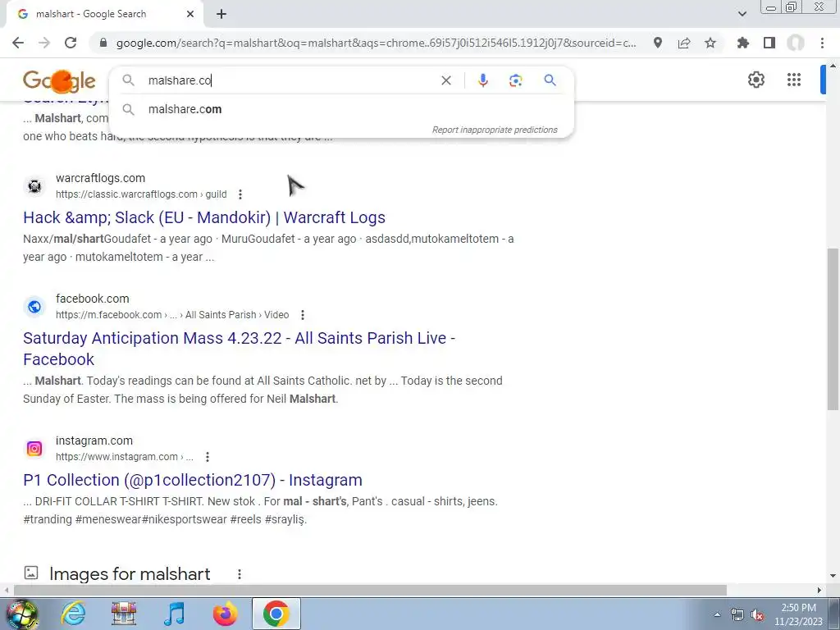Click the warcraftlogs.com site name
This screenshot has height=630, width=840.
coord(100,178)
